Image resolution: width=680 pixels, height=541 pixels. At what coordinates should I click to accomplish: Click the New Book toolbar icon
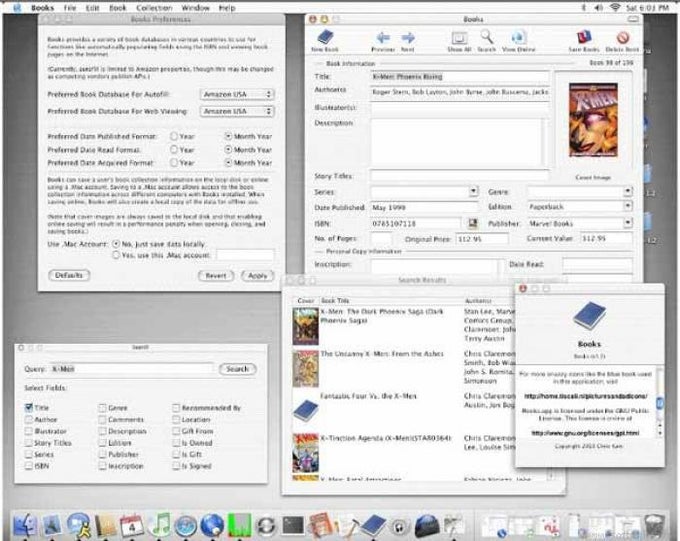(325, 38)
